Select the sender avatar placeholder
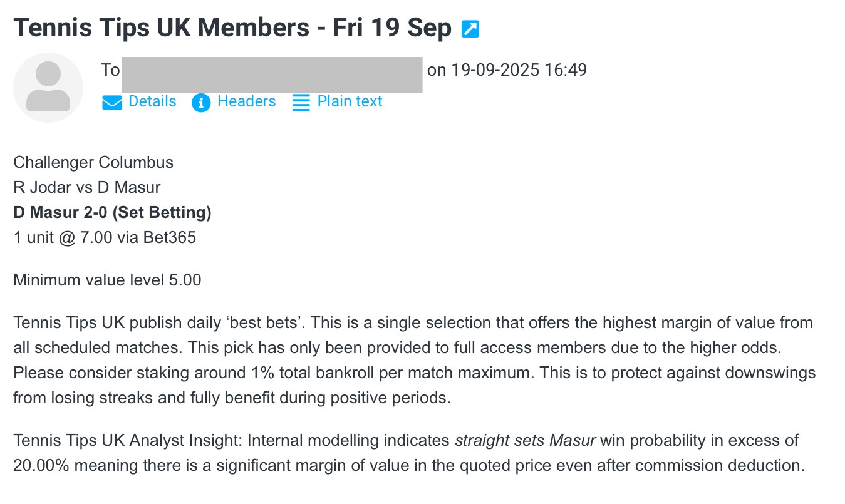845x504 pixels. tap(48, 88)
